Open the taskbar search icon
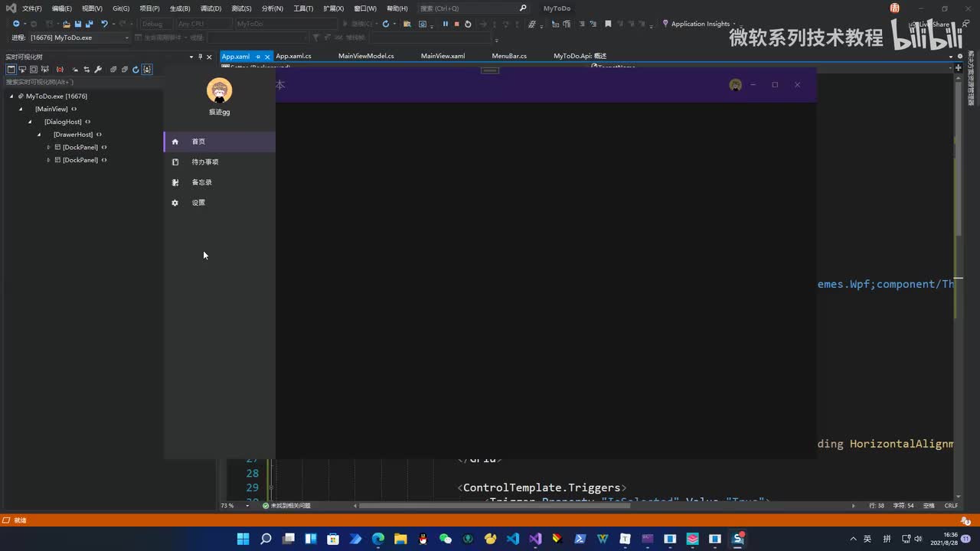Viewport: 980px width, 551px height. [266, 539]
